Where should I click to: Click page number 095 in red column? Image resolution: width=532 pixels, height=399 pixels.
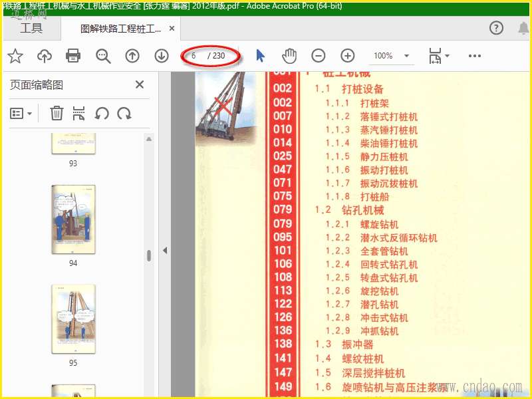click(283, 237)
